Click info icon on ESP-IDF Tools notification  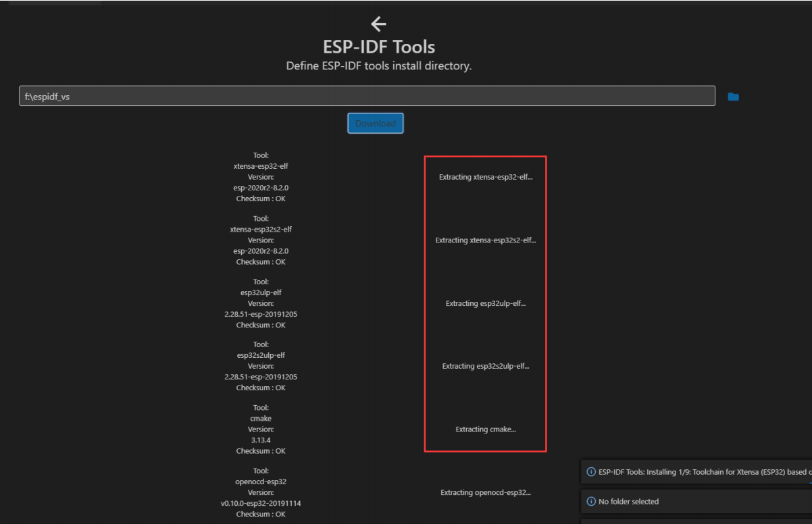pyautogui.click(x=591, y=472)
